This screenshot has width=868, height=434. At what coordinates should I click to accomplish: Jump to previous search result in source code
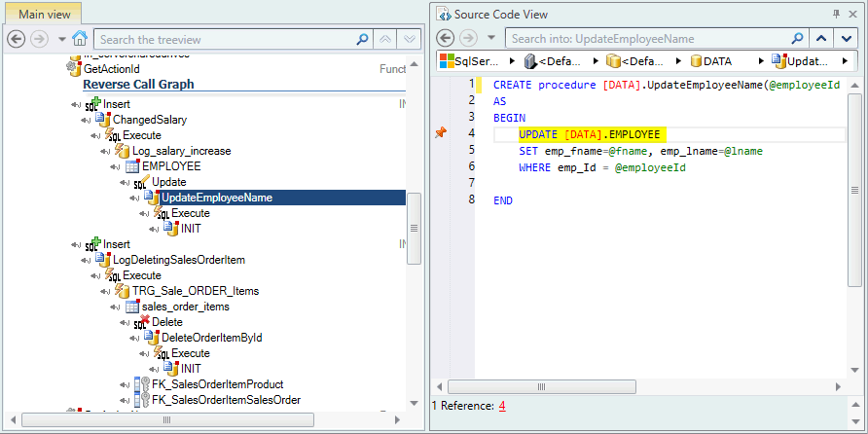click(820, 39)
